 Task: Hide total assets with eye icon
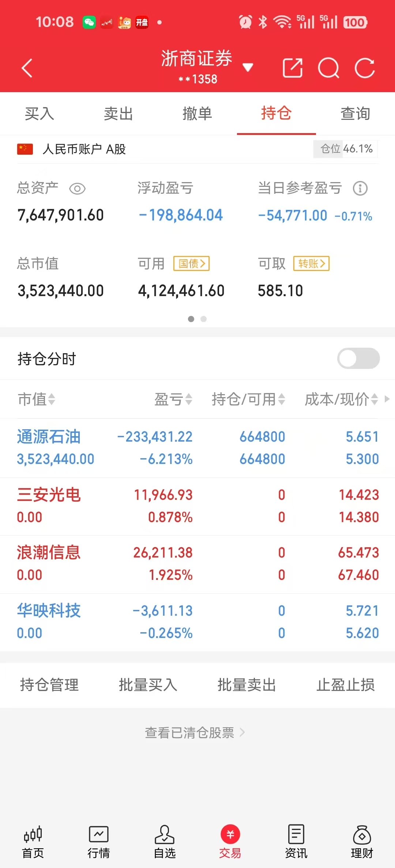77,189
